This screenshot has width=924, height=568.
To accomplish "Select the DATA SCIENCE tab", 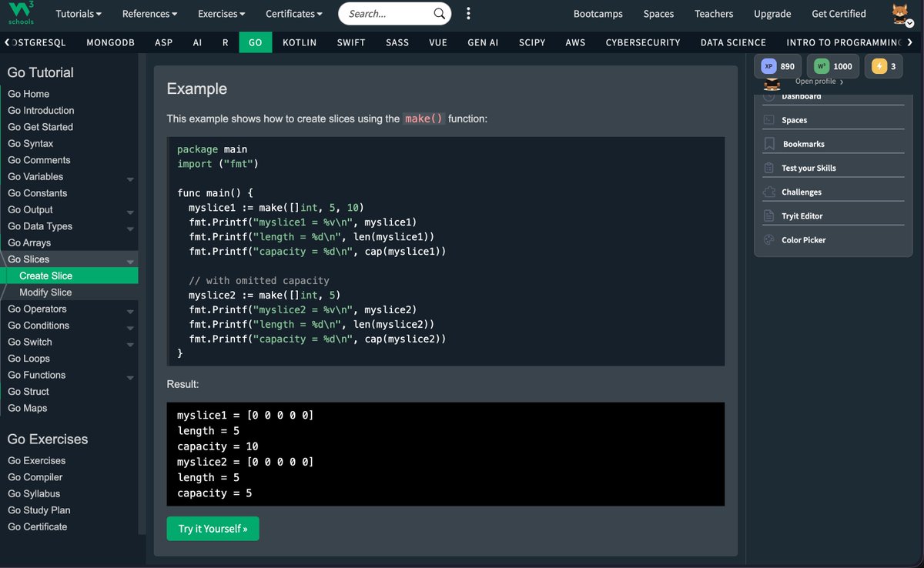I will (x=733, y=42).
